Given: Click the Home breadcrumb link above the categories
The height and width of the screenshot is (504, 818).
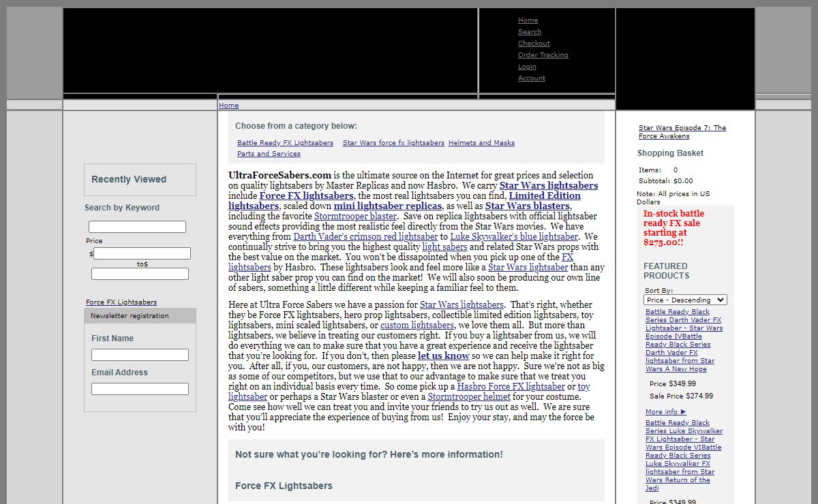Looking at the screenshot, I should [228, 106].
